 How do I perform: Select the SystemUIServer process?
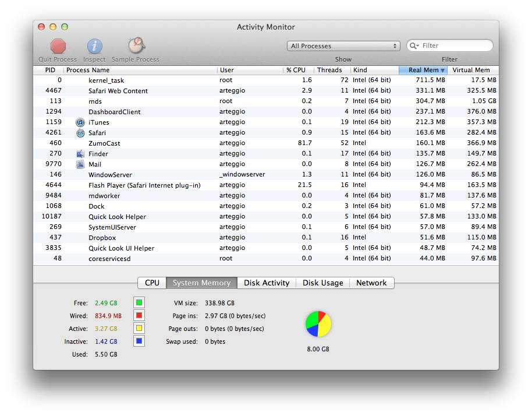click(x=266, y=227)
